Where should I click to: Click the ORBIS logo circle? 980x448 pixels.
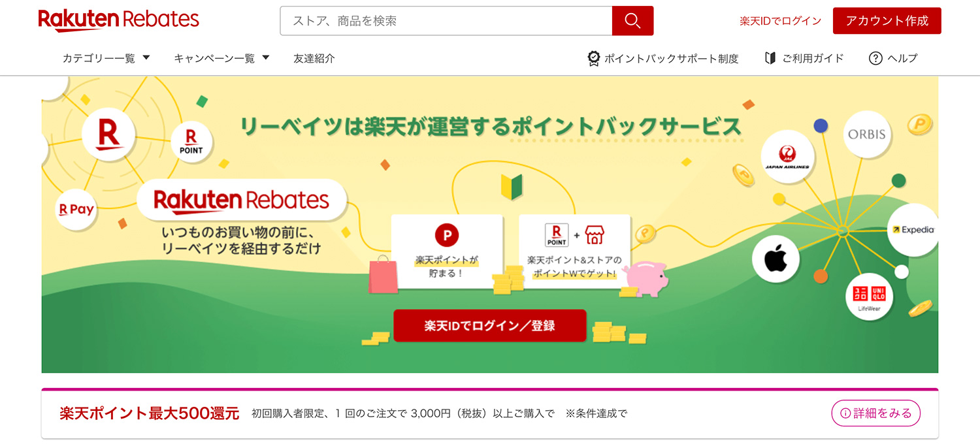(866, 135)
